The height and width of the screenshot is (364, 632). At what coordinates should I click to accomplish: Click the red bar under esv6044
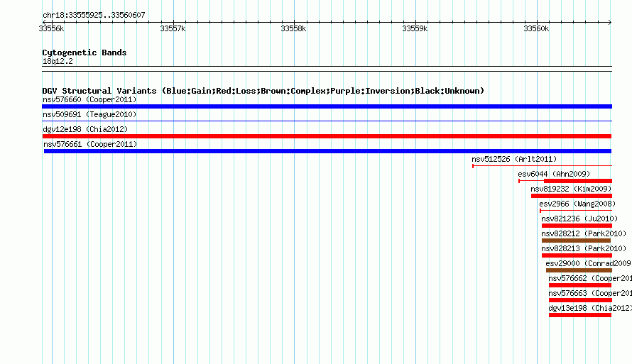577,181
